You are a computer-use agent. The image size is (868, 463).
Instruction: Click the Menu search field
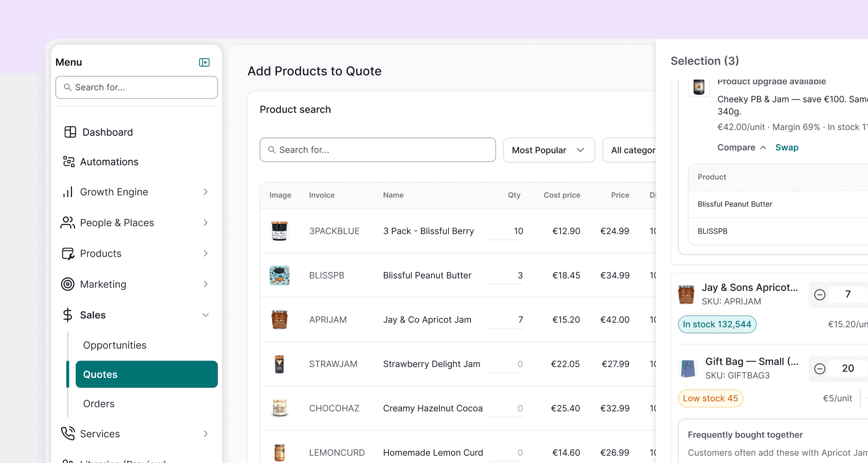point(136,87)
